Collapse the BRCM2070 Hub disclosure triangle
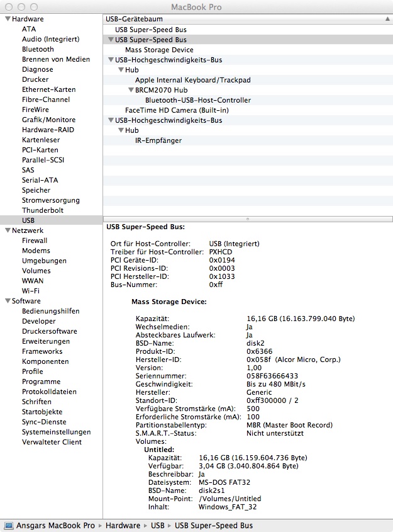393x532 pixels. pos(131,90)
